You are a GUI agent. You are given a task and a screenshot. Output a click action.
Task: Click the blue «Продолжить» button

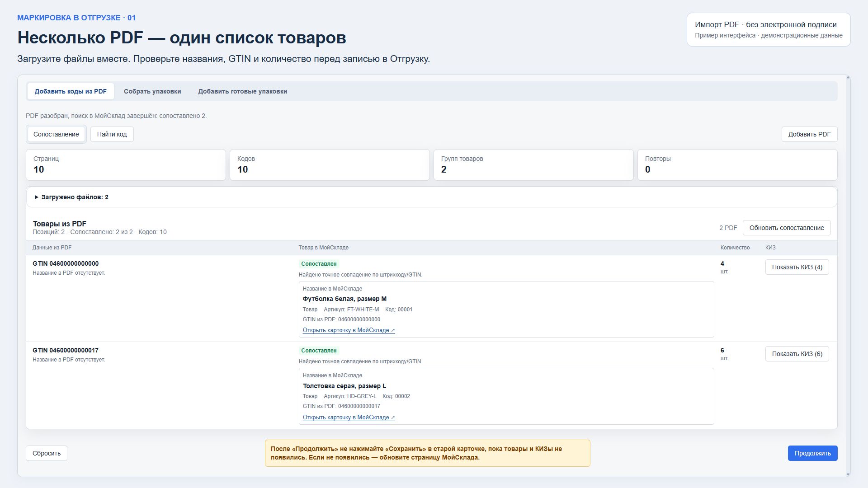point(812,453)
